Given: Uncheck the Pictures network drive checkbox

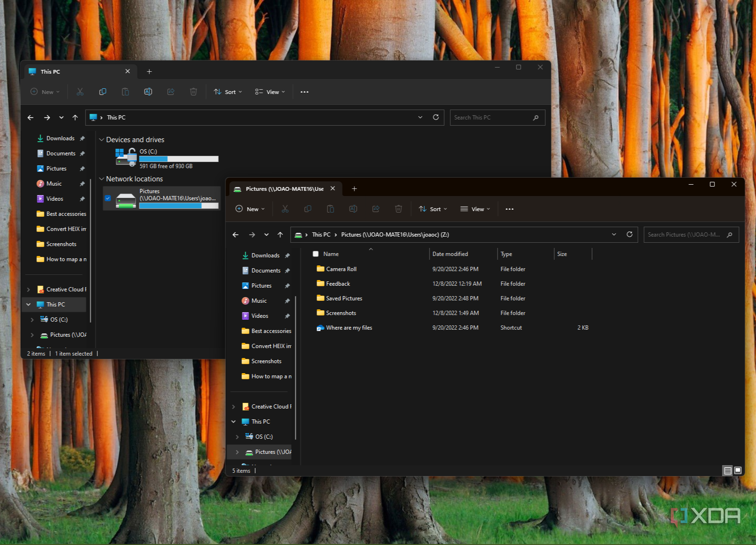Looking at the screenshot, I should coord(108,198).
